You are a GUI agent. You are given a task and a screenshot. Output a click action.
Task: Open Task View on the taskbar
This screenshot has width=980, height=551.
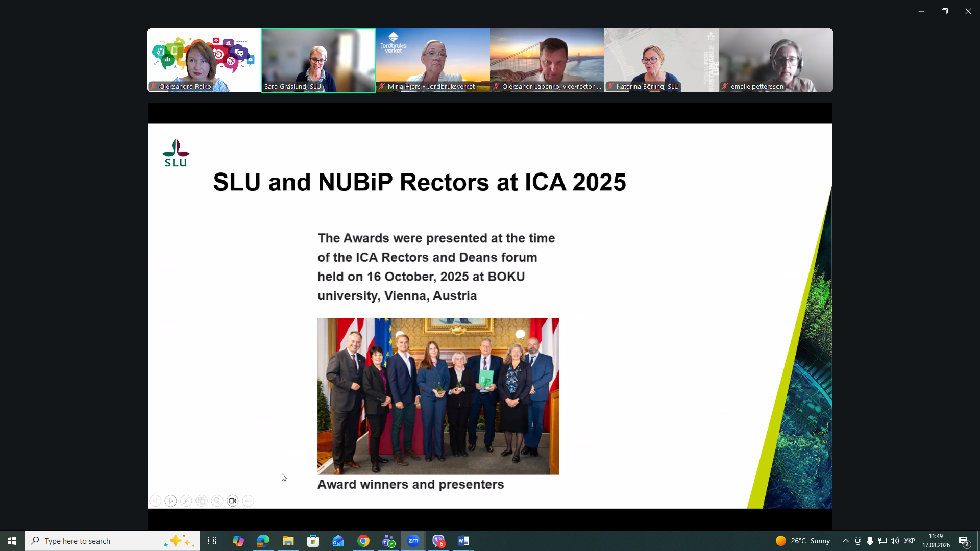point(212,541)
